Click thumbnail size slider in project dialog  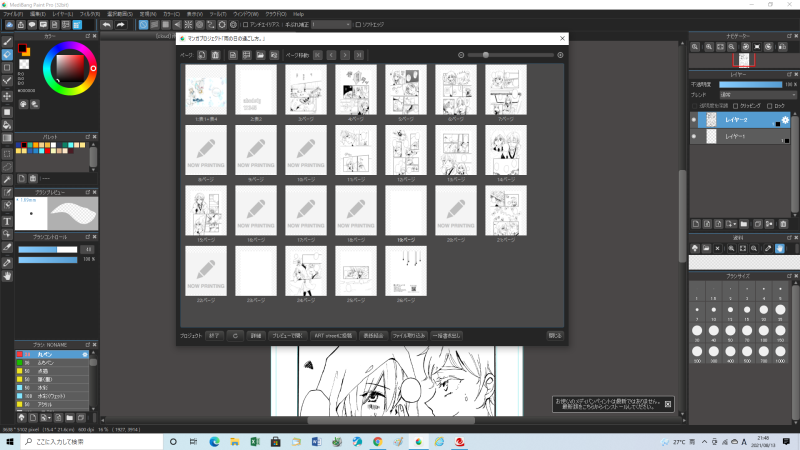[x=511, y=55]
